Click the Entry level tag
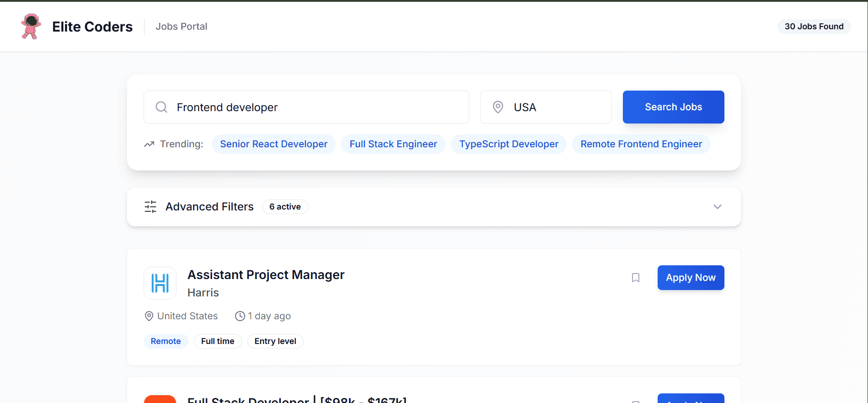 pyautogui.click(x=275, y=341)
